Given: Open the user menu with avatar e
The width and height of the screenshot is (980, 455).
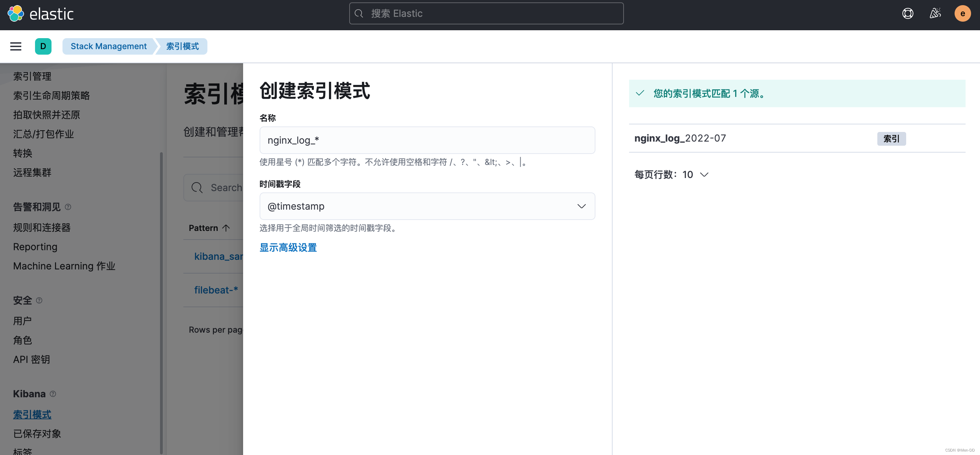Looking at the screenshot, I should coord(962,13).
